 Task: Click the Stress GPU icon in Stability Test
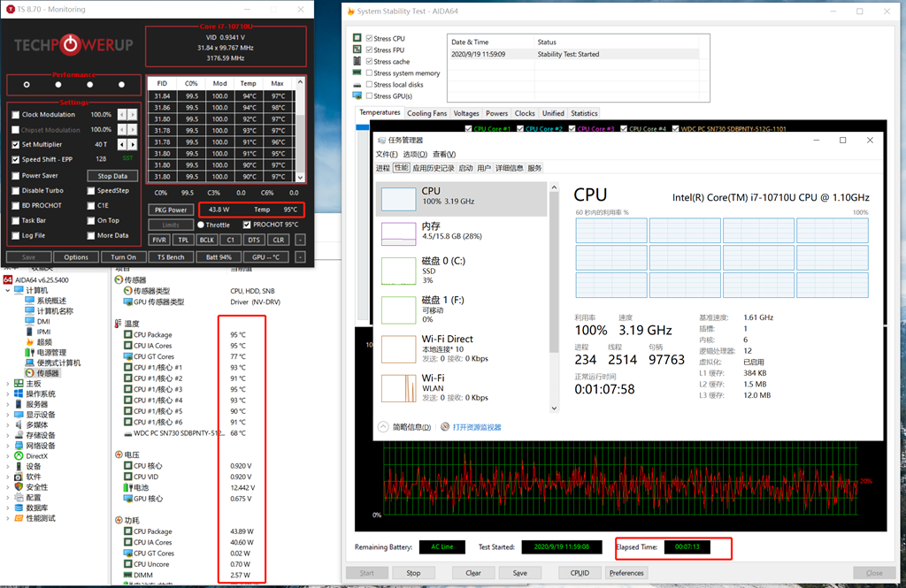pyautogui.click(x=357, y=95)
